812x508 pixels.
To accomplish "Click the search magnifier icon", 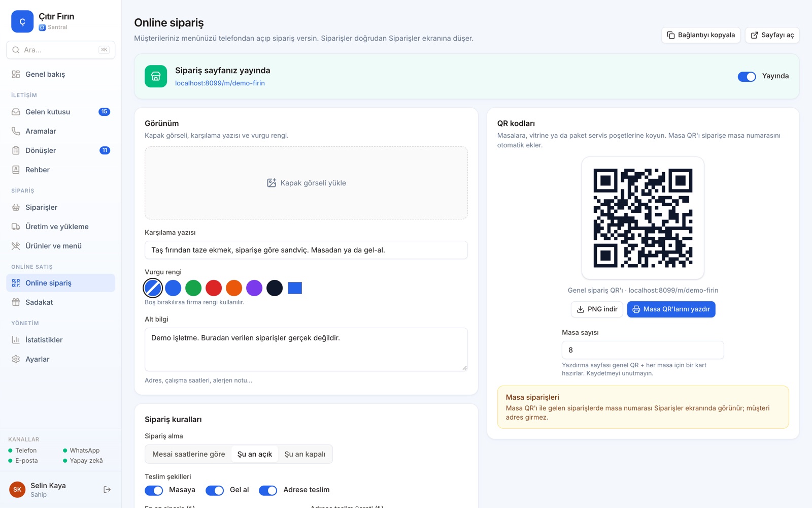I will click(x=16, y=50).
